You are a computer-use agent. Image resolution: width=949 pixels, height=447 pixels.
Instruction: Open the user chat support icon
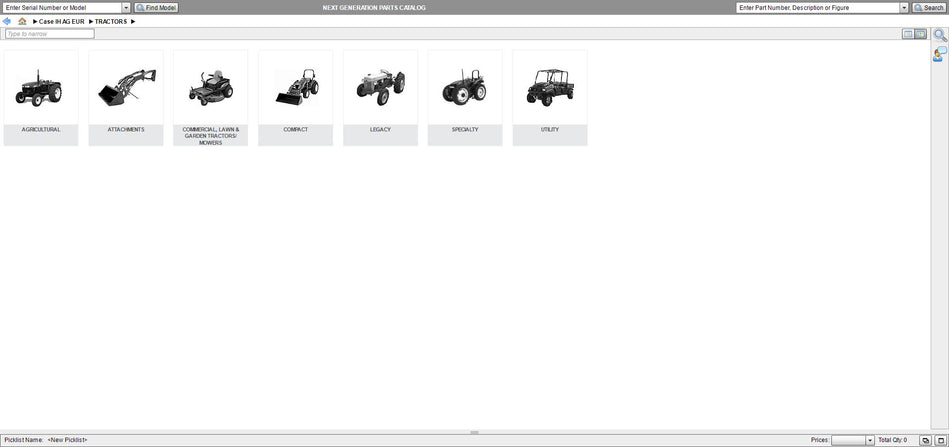[940, 53]
